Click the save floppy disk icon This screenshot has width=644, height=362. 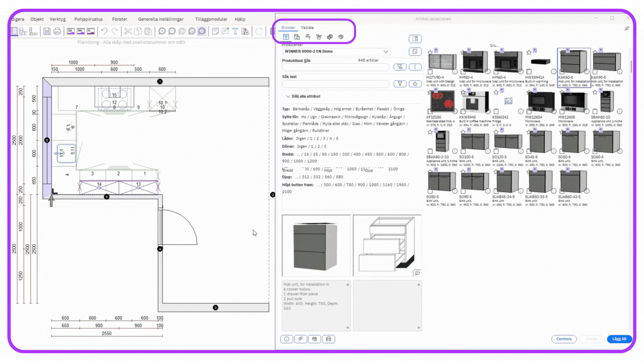(x=47, y=31)
